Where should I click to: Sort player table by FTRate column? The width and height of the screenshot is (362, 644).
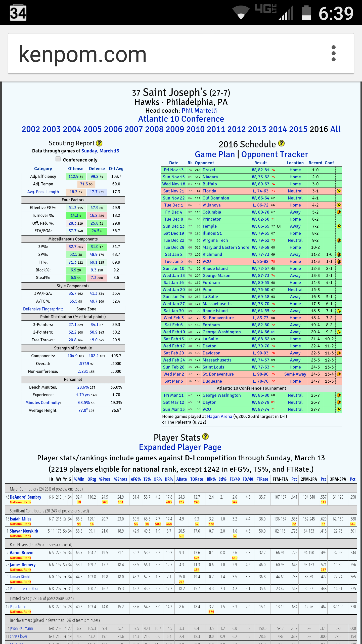click(262, 479)
